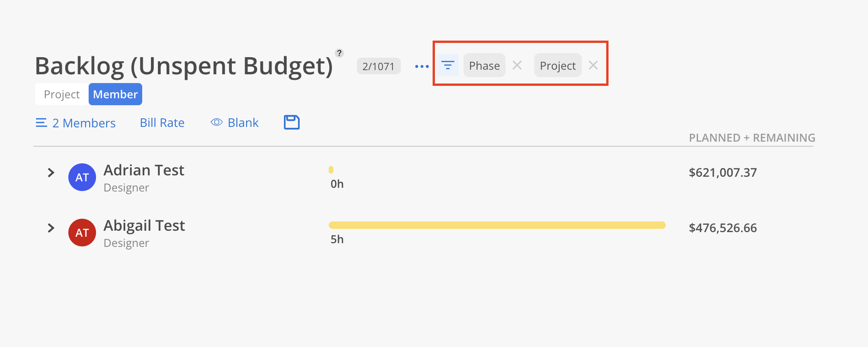Switch to the Project view toggle
The image size is (868, 347).
[x=62, y=94]
